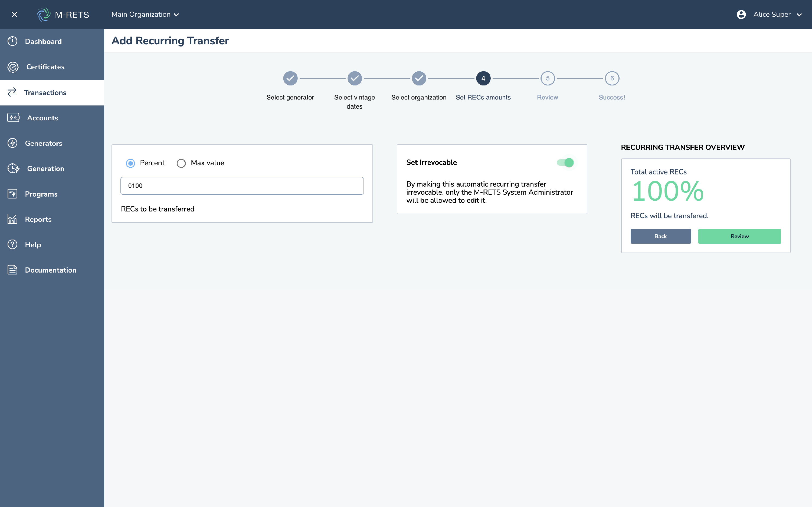Screen dimensions: 812x507
Task: Toggle the Set Irrevocable switch off
Action: click(565, 163)
